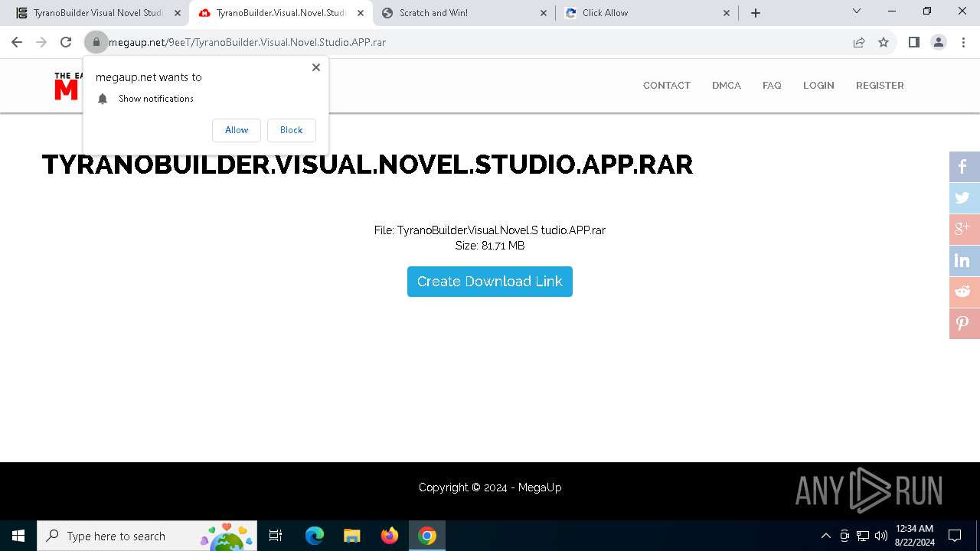
Task: Open the Windows Start menu
Action: pyautogui.click(x=18, y=536)
